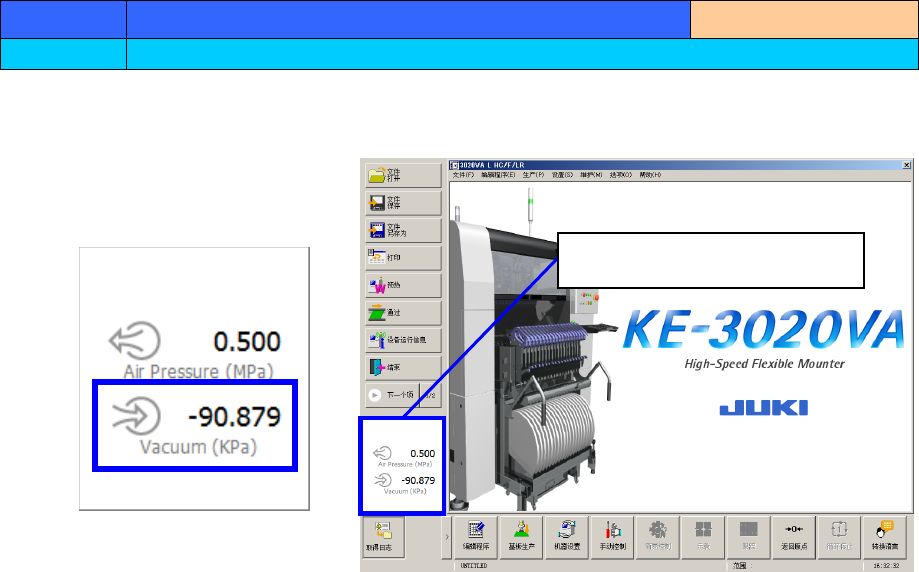Click the greyed gear control toolbar button
Viewport: 919px width, 572px height.
coord(658,537)
